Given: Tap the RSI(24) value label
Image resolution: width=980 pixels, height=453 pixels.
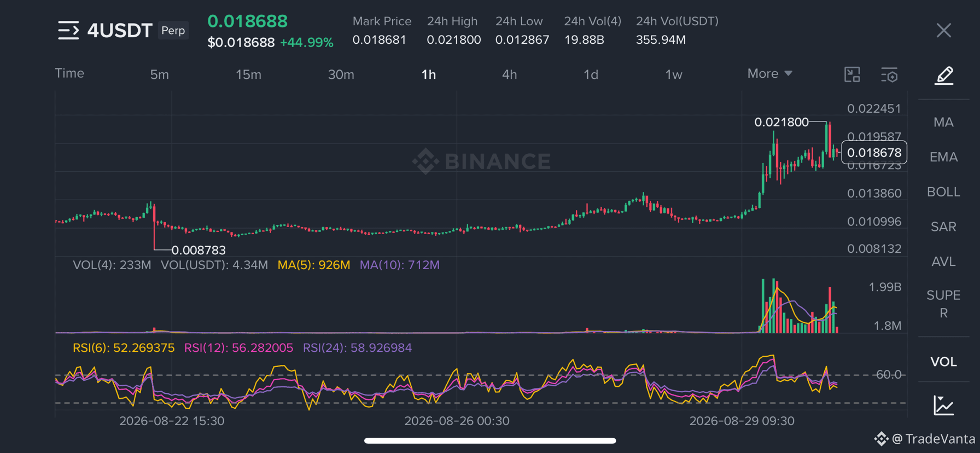Looking at the screenshot, I should click(357, 348).
